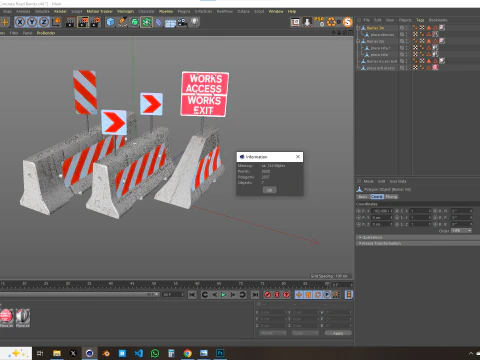This screenshot has height=360, width=480.
Task: Toggle the Autokeying button
Action: tap(277, 295)
